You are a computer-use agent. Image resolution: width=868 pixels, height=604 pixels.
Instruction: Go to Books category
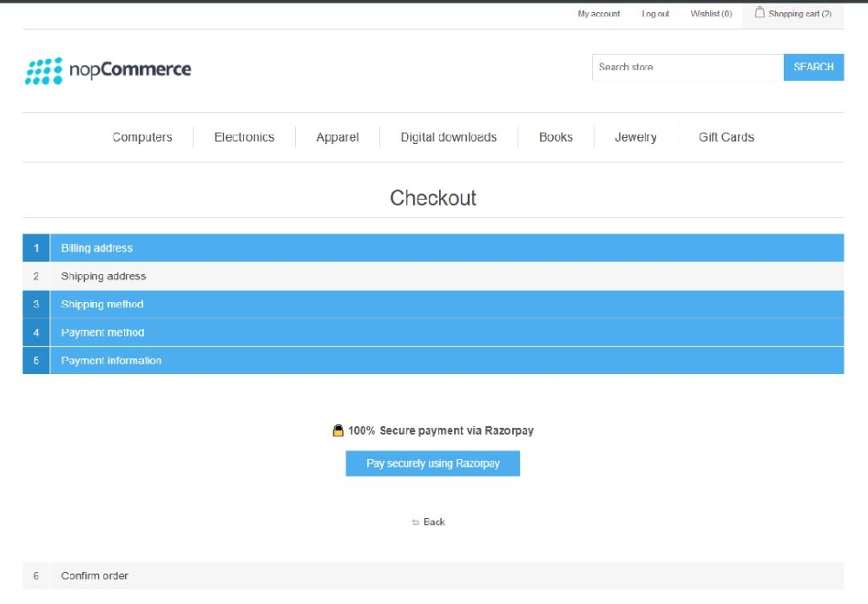click(x=556, y=137)
